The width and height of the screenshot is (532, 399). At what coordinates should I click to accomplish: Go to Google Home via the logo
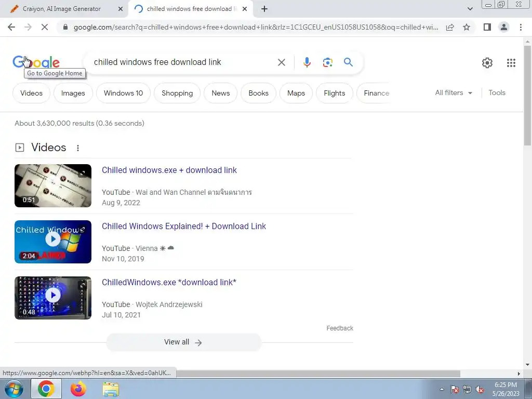(x=36, y=62)
